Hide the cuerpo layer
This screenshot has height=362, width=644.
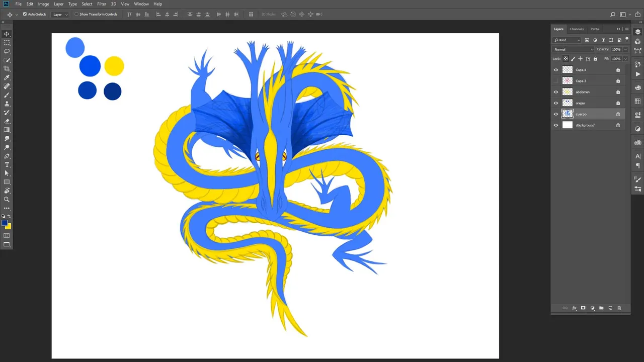pyautogui.click(x=556, y=114)
